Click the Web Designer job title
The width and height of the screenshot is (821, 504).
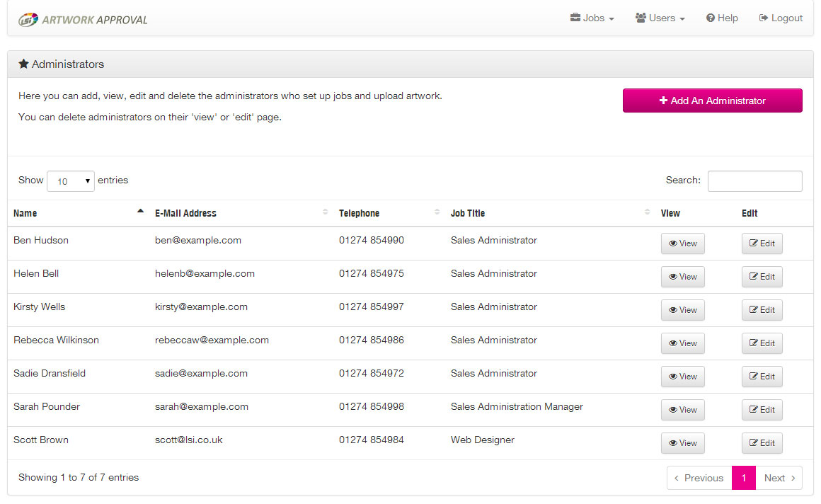[x=482, y=440]
